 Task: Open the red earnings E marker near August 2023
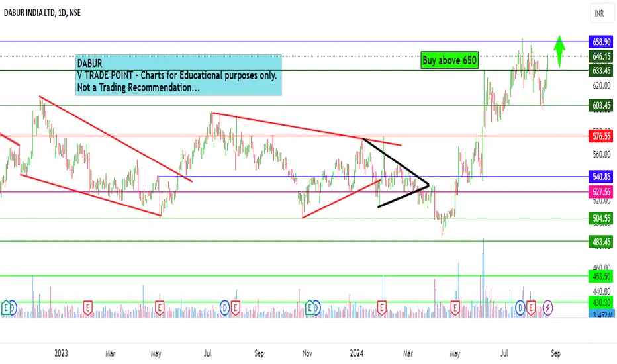(x=235, y=308)
